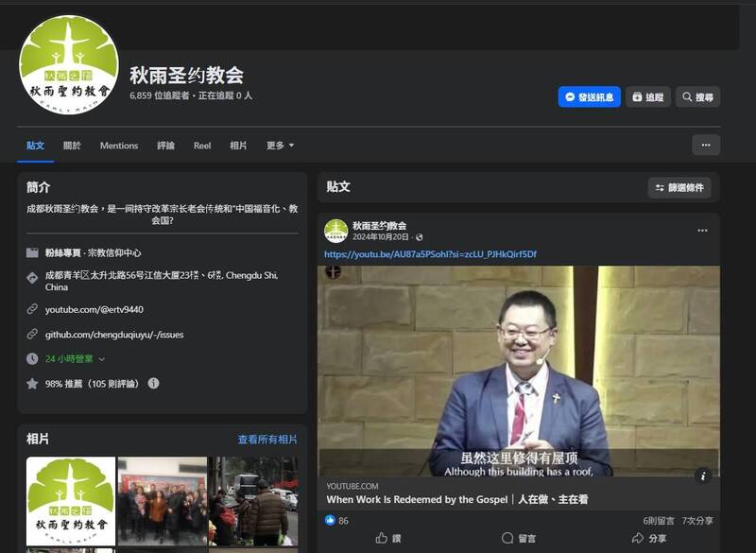Expand the 更多 tab dropdown

pos(280,146)
